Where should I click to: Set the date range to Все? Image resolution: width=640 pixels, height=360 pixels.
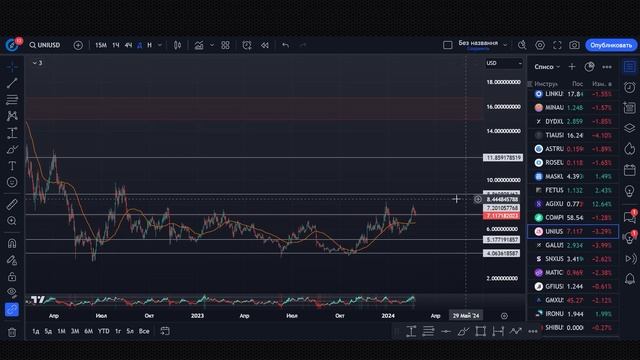coord(144,331)
